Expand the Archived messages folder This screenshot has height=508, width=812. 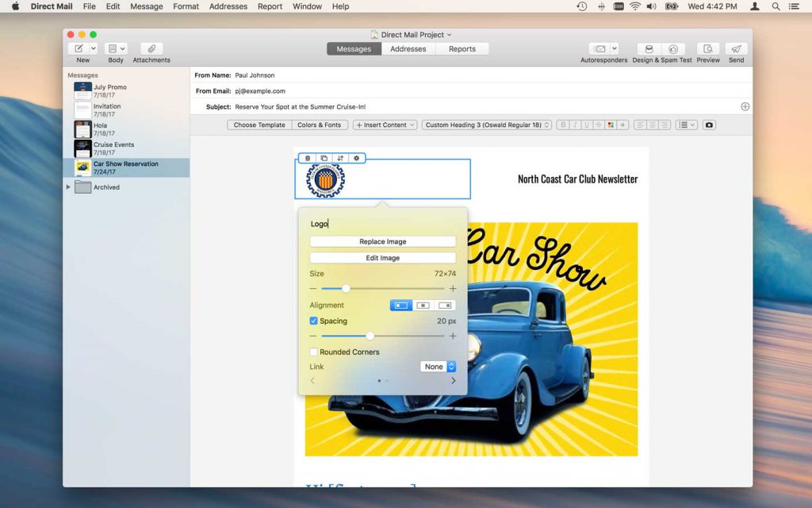(68, 187)
